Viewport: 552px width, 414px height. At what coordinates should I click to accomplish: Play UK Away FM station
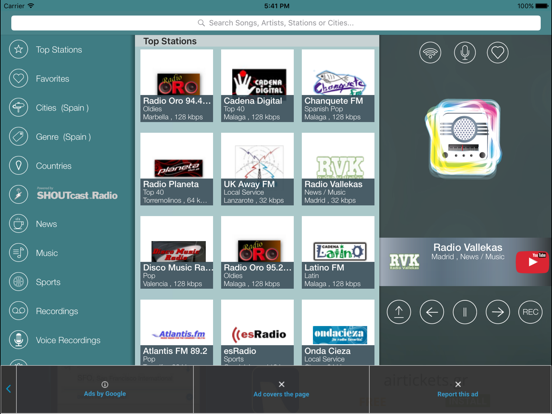[257, 169]
